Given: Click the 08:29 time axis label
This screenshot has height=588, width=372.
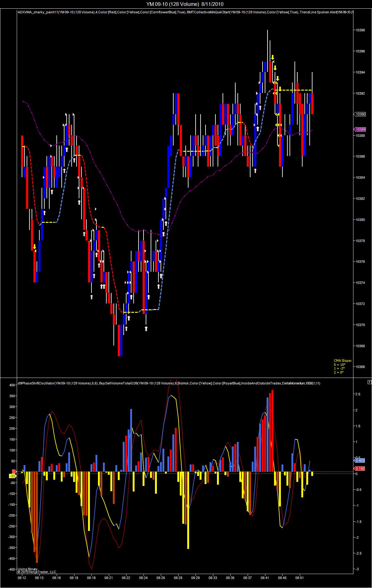Looking at the screenshot, I should [x=195, y=578].
